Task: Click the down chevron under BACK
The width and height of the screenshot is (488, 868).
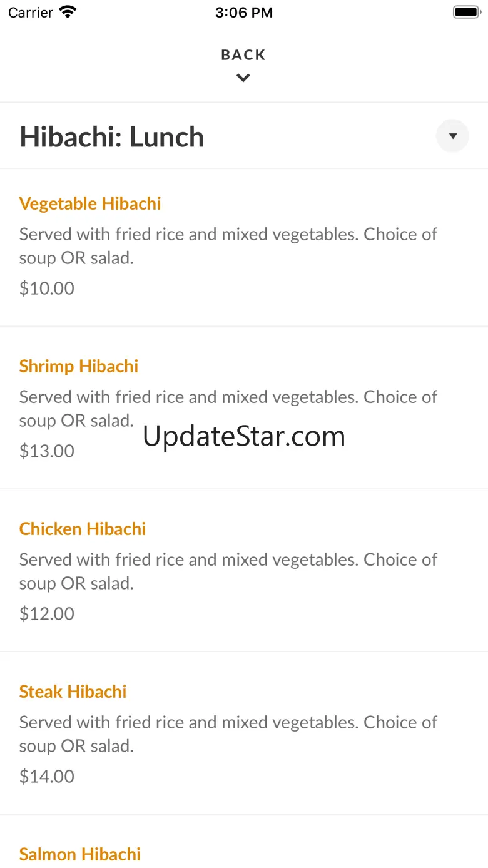Action: [243, 78]
